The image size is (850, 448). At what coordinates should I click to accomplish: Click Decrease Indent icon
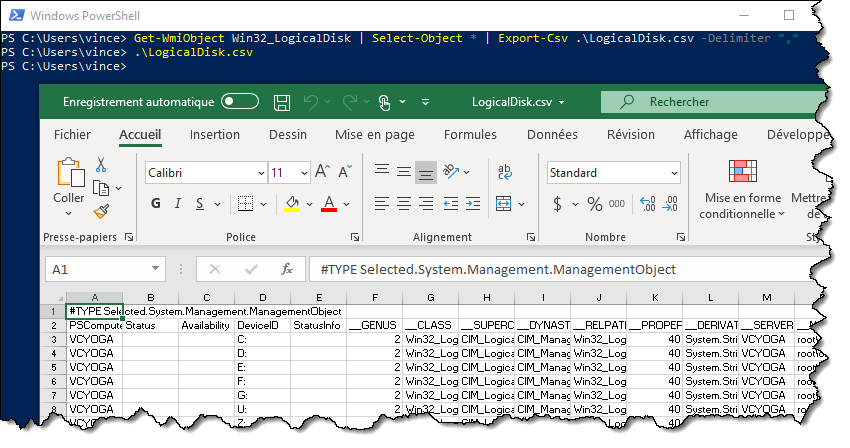tap(450, 204)
